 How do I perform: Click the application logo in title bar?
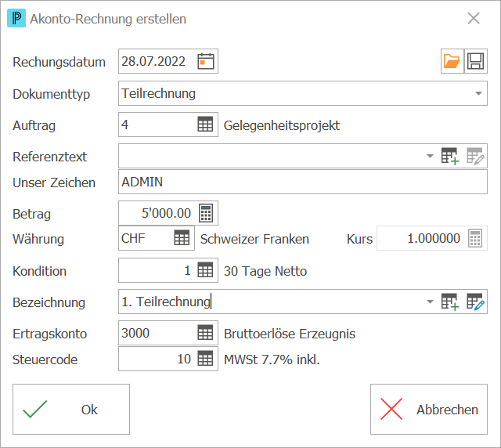16,19
